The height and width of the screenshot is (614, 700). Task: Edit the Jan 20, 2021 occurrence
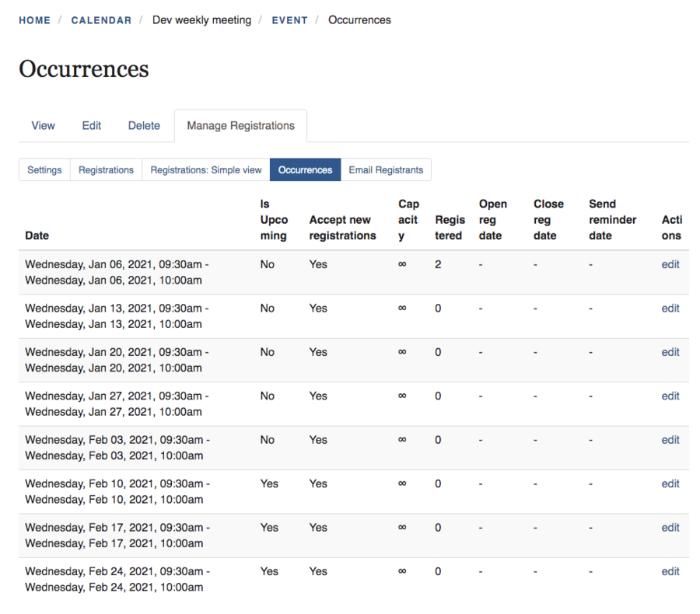[x=670, y=352]
